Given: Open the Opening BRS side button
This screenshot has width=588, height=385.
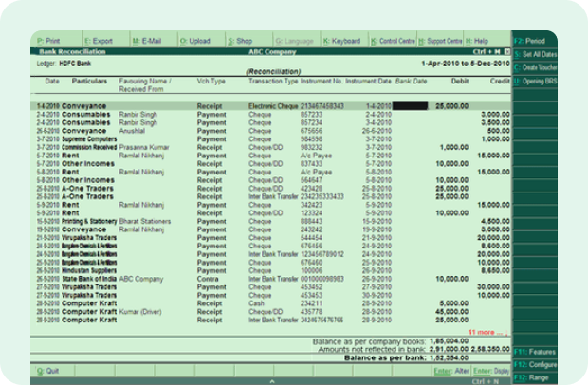Looking at the screenshot, I should [x=535, y=81].
